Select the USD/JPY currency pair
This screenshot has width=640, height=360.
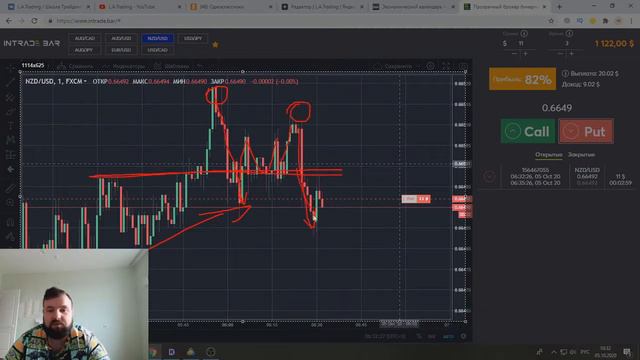(193, 38)
